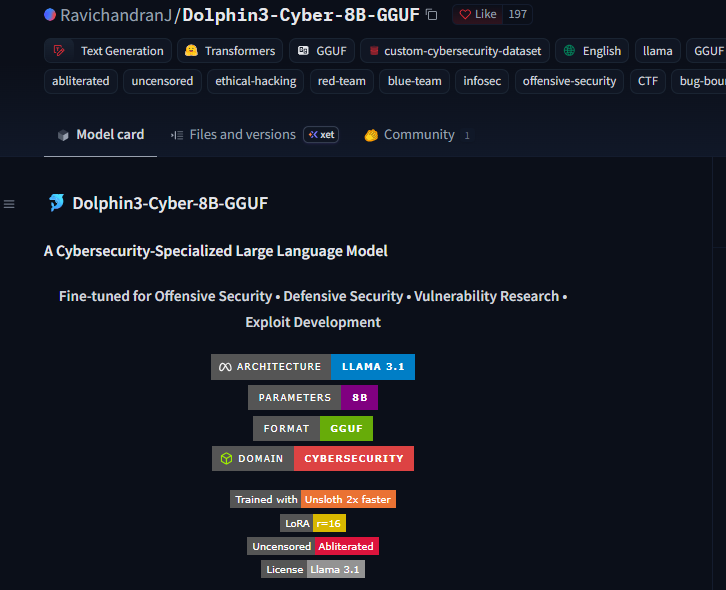Click the 'Exploit Development' text line
This screenshot has height=590, width=726.
[x=313, y=322]
